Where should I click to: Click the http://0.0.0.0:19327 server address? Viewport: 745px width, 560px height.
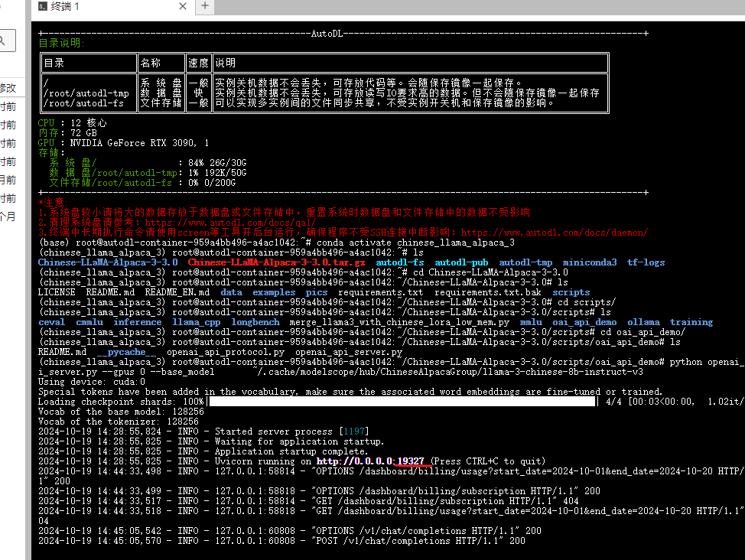tap(370, 461)
